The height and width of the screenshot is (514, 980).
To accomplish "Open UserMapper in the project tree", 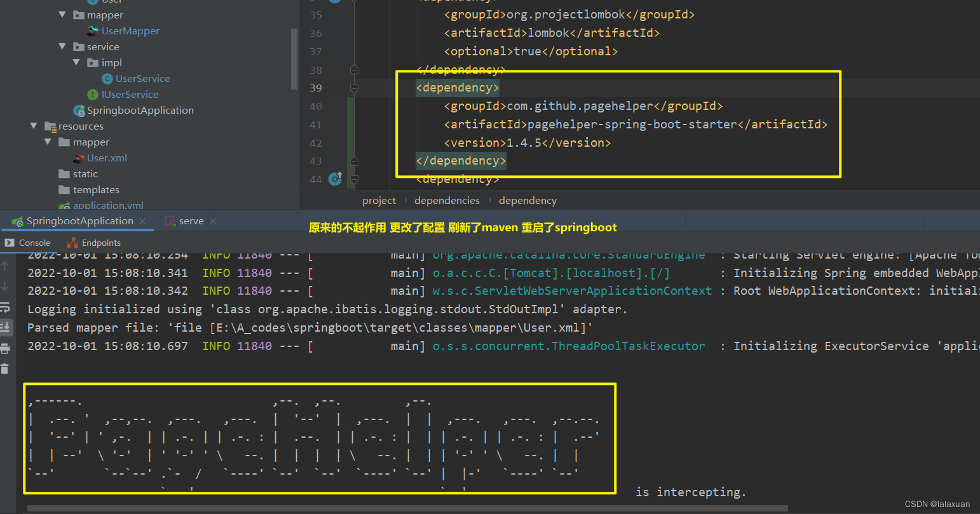I will point(130,30).
